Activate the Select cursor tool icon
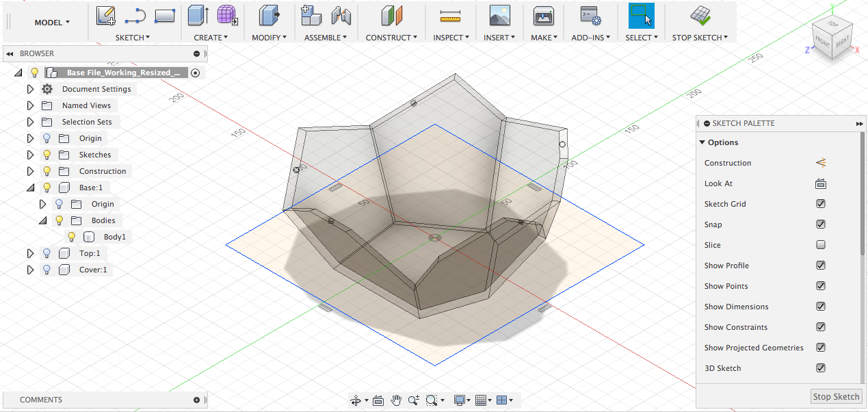 pos(642,16)
